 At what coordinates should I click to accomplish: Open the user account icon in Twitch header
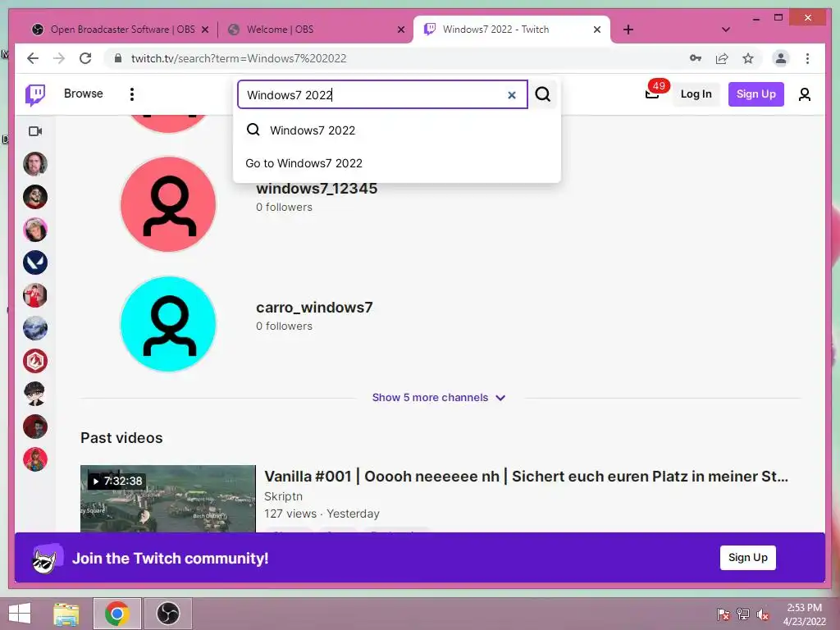coord(804,94)
